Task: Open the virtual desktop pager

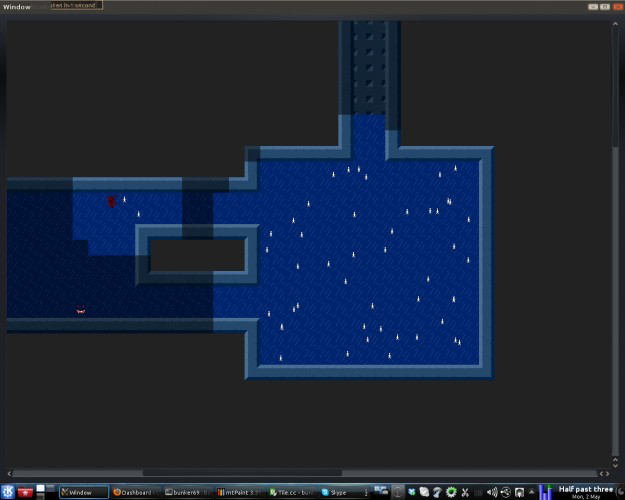Action: 45,492
